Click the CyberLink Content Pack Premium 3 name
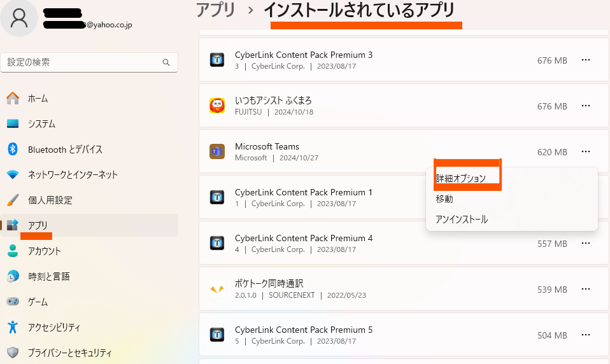The height and width of the screenshot is (364, 610). coord(304,55)
